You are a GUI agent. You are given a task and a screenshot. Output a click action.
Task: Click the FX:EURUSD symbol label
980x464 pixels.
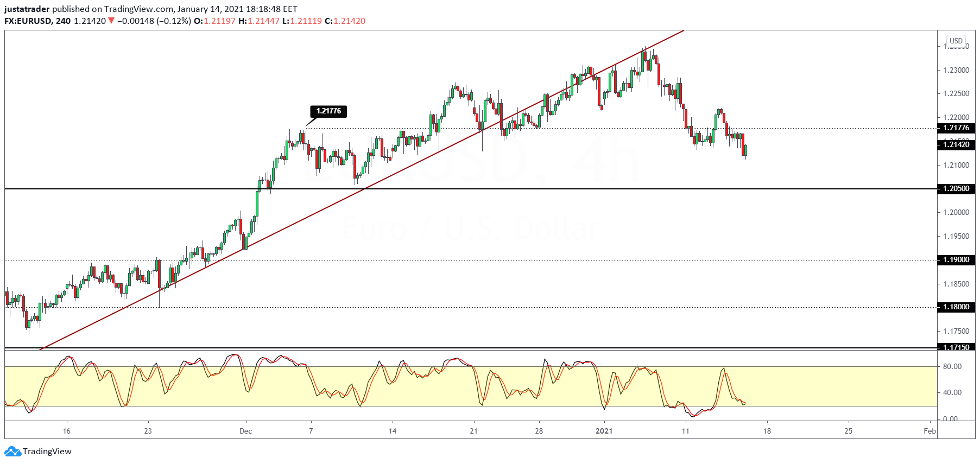click(x=28, y=21)
